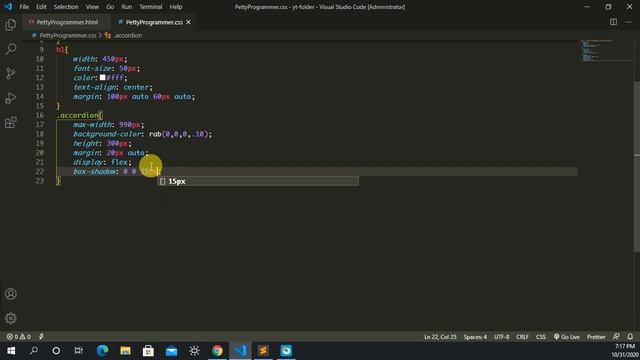Open feedback icon in status bar

tap(616, 337)
